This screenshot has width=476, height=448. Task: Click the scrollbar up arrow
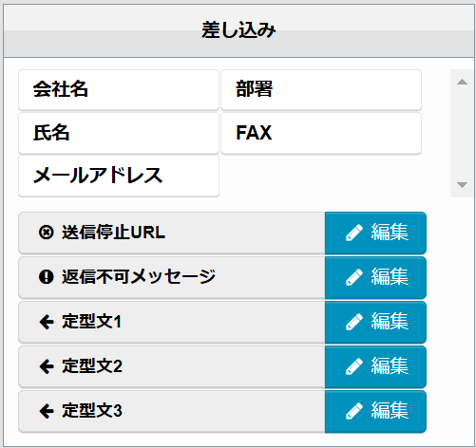[x=462, y=82]
